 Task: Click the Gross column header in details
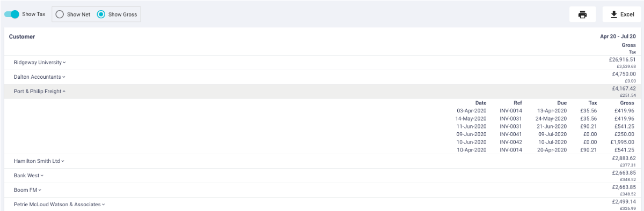(x=626, y=103)
